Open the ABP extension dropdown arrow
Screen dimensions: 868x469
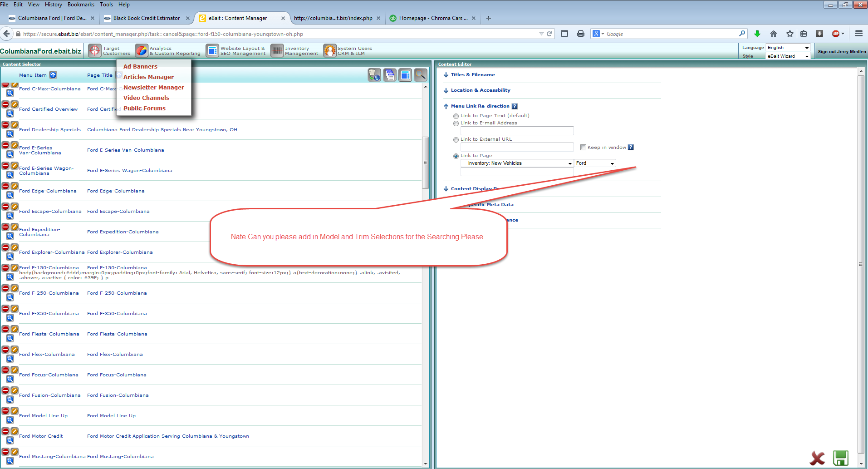tap(843, 34)
